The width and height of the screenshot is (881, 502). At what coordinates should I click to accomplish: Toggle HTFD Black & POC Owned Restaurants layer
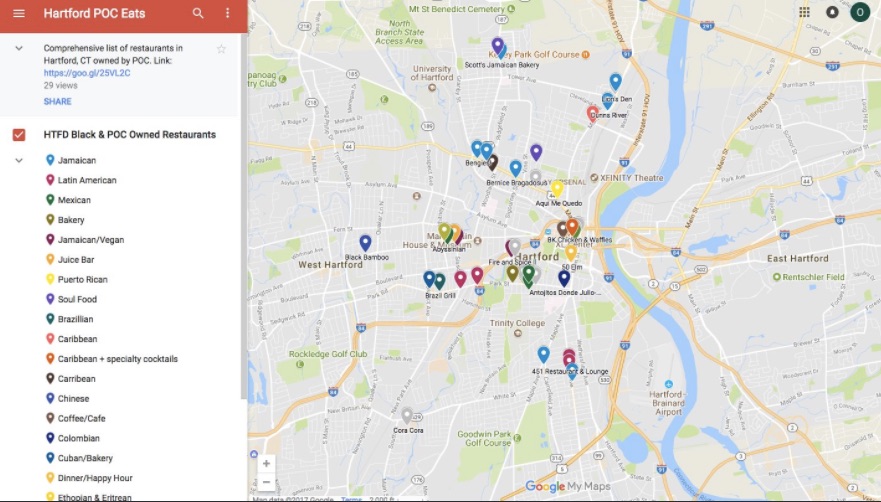[x=19, y=135]
